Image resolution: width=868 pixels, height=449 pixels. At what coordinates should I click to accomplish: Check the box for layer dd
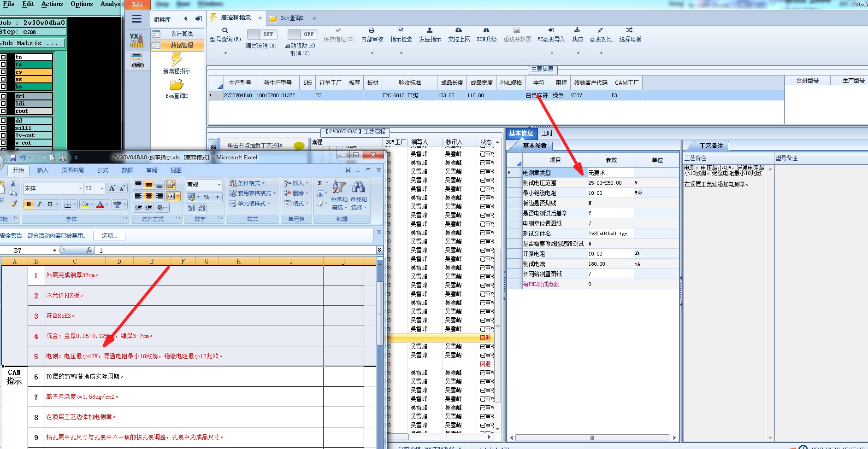(x=4, y=121)
